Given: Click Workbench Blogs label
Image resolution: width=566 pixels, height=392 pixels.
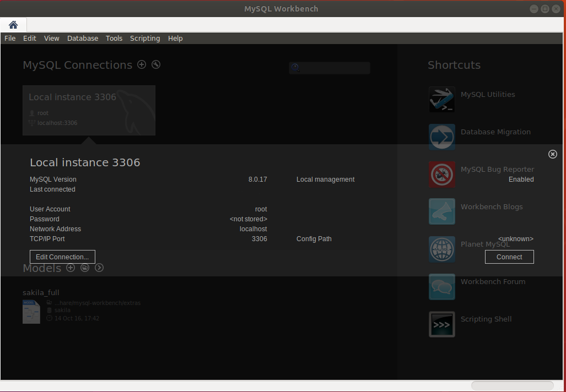Looking at the screenshot, I should click(492, 207).
